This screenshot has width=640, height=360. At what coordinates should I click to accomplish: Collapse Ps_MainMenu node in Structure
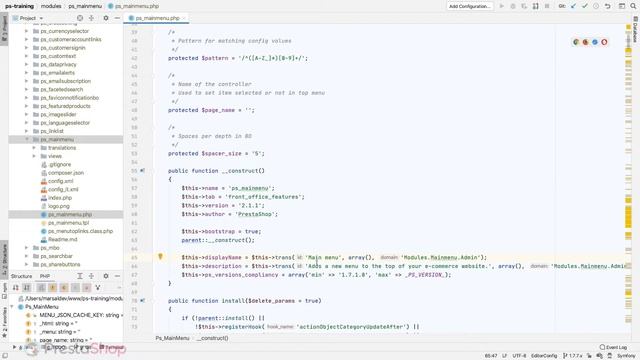(12, 307)
